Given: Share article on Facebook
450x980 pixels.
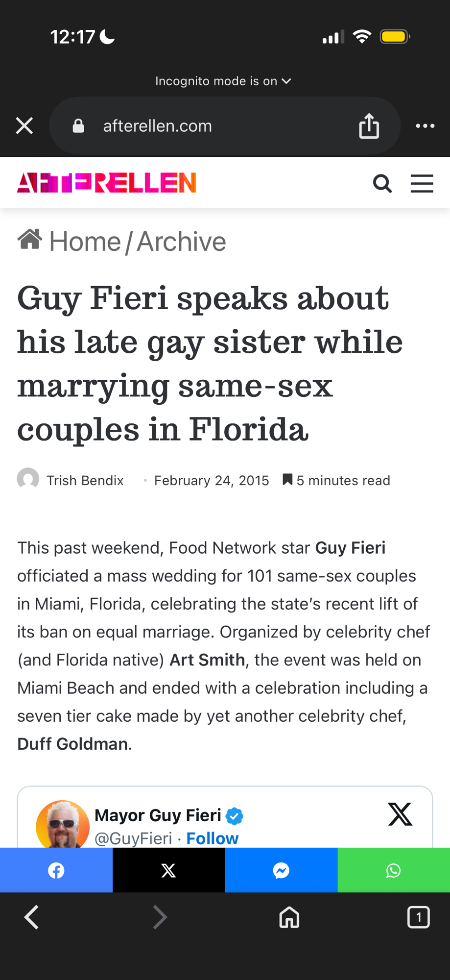Looking at the screenshot, I should pyautogui.click(x=56, y=870).
